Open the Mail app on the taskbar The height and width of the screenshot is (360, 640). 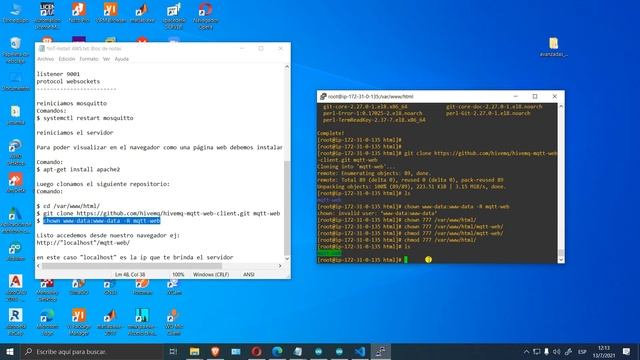click(x=236, y=351)
